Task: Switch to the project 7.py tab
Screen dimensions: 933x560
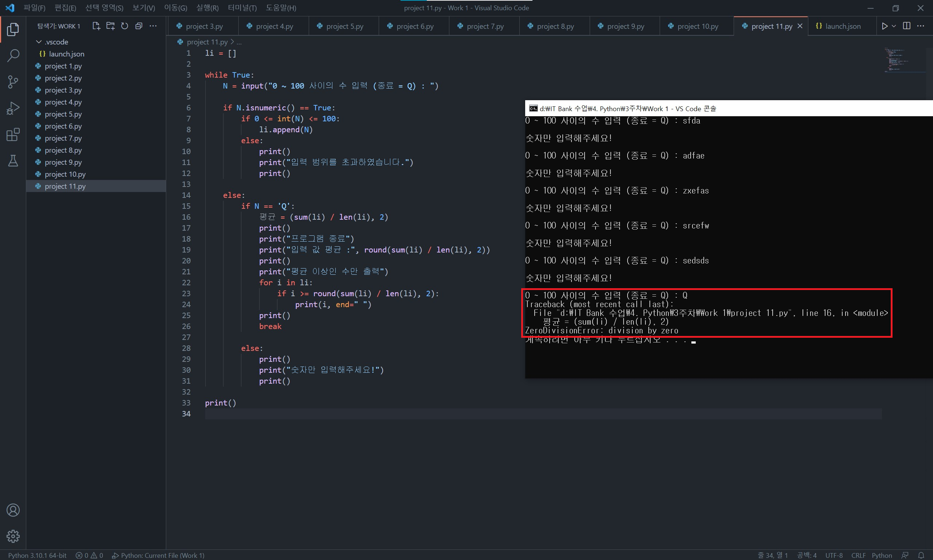Action: [x=485, y=26]
